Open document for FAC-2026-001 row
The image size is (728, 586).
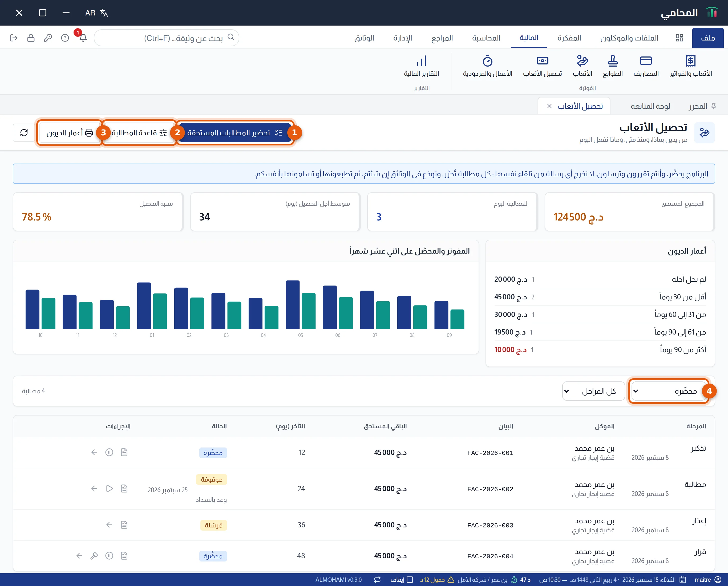[x=124, y=452]
